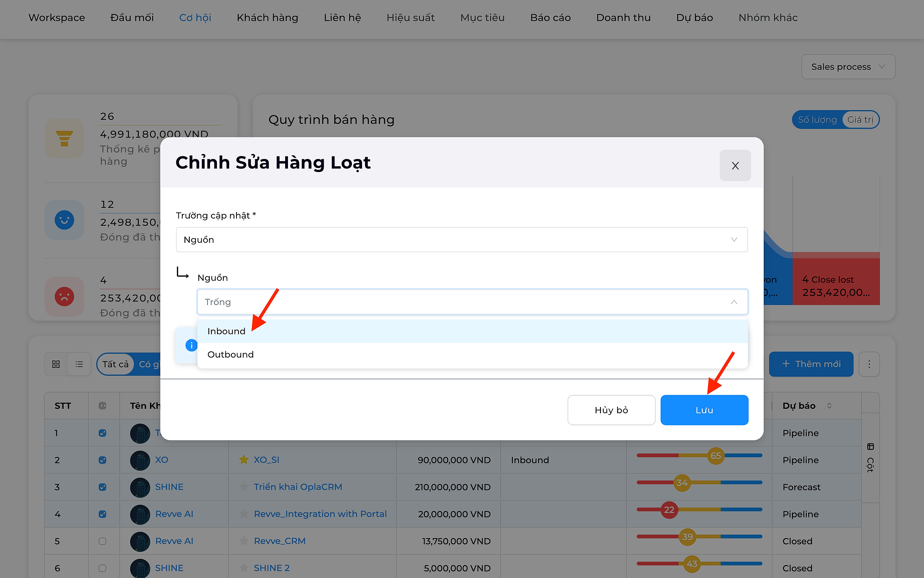Switch chart to Số lượng view

coord(818,120)
